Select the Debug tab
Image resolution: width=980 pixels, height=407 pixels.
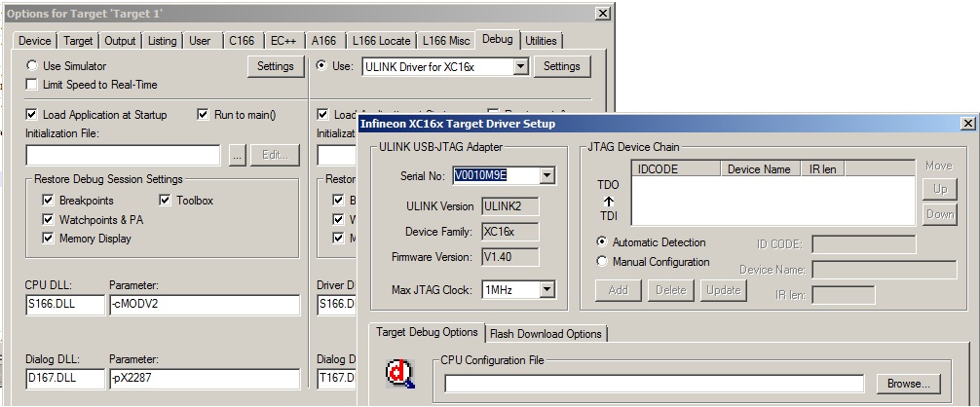click(498, 39)
